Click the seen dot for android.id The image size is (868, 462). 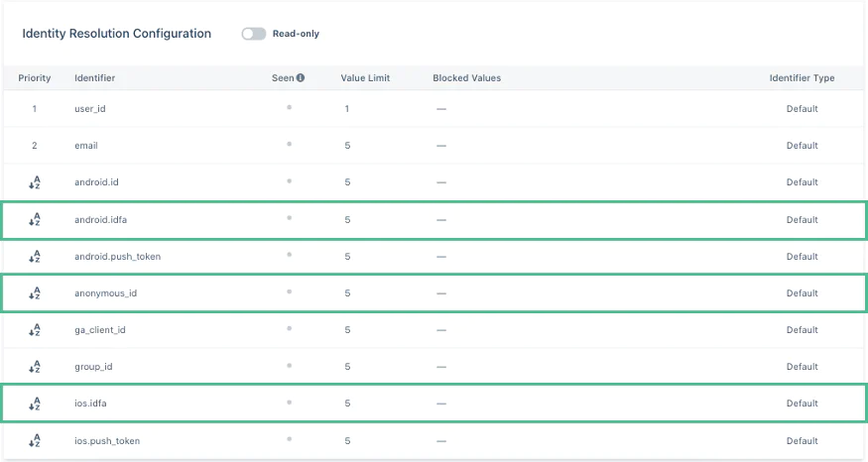pyautogui.click(x=289, y=180)
